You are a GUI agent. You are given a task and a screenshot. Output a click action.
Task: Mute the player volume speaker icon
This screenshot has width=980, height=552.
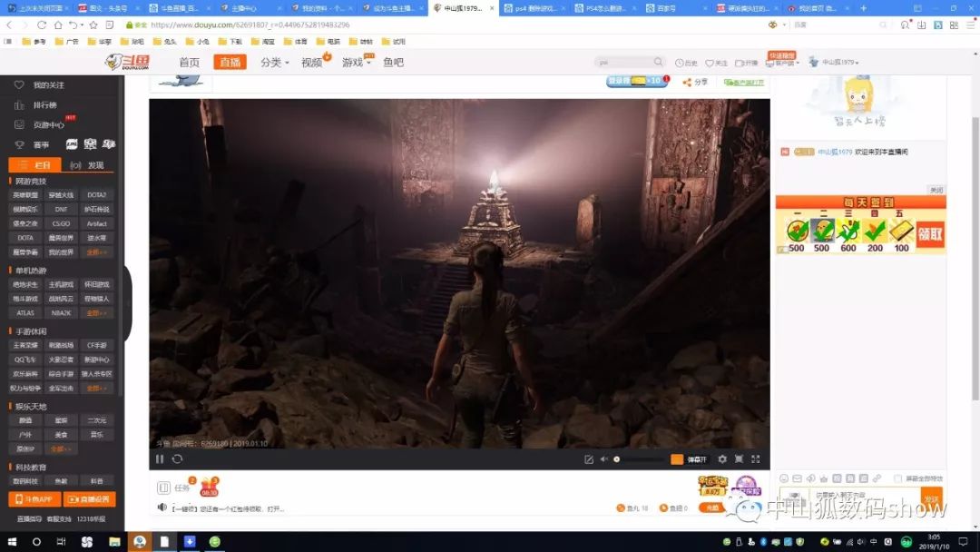[x=603, y=459]
